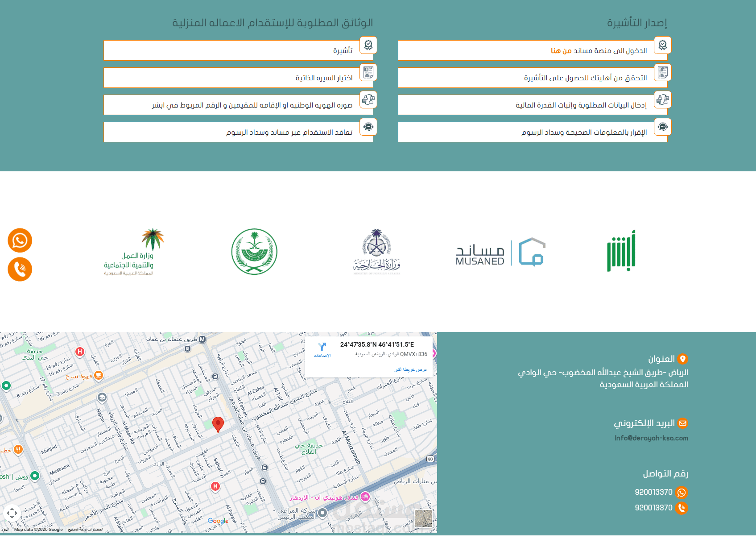The width and height of the screenshot is (756, 547).
Task: Click the 'إصدار التأشيرة' section heading
Action: point(637,23)
